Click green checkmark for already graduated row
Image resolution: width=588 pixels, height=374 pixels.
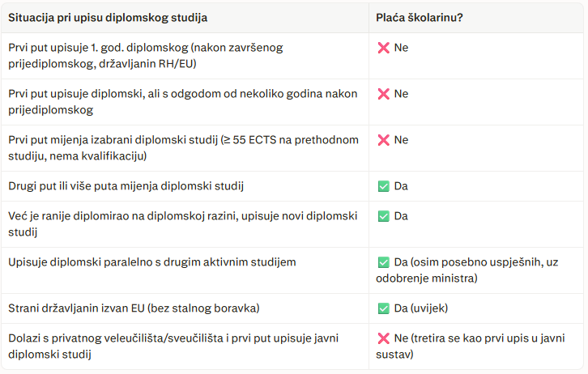coord(383,216)
